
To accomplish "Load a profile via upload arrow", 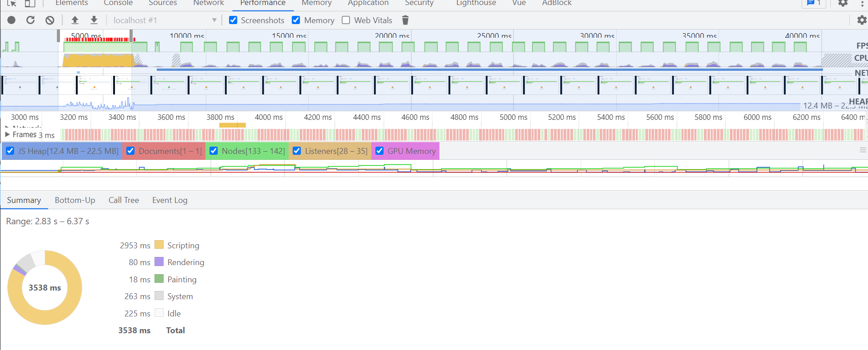I will [x=75, y=20].
